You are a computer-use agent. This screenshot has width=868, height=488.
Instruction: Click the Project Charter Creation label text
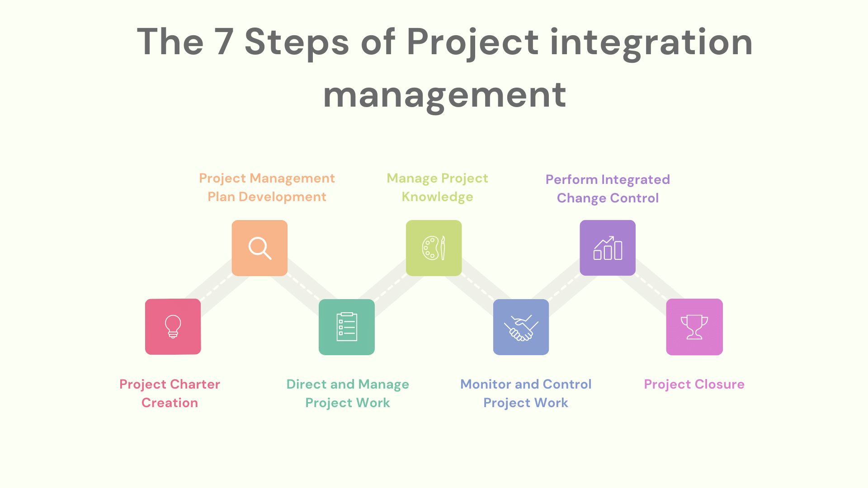[x=170, y=393]
